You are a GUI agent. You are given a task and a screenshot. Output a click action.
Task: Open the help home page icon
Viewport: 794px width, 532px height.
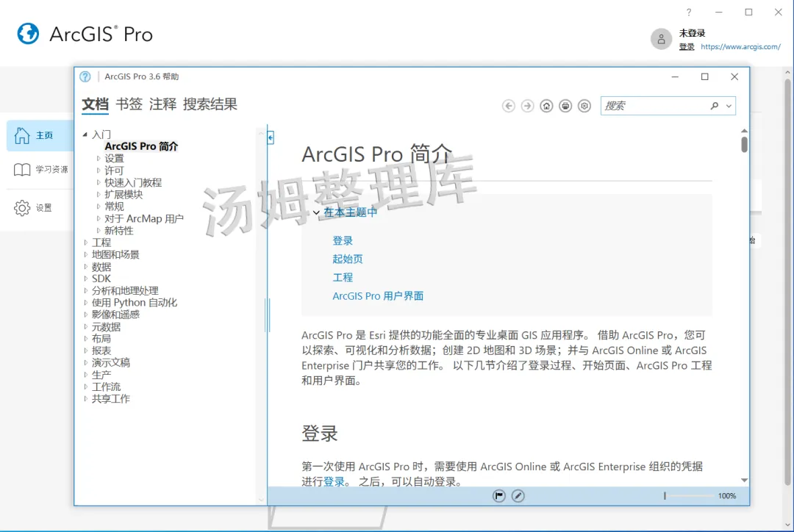pos(546,106)
